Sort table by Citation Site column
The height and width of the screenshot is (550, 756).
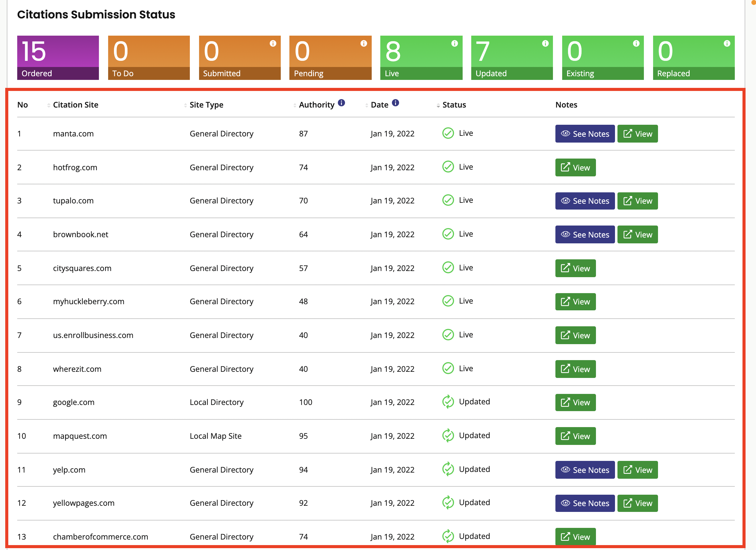pos(75,105)
